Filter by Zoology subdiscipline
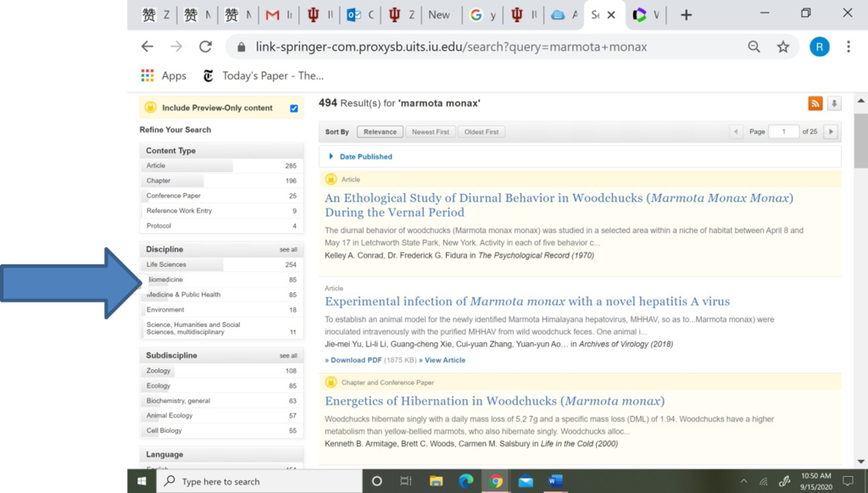Viewport: 868px width, 493px height. (221, 371)
